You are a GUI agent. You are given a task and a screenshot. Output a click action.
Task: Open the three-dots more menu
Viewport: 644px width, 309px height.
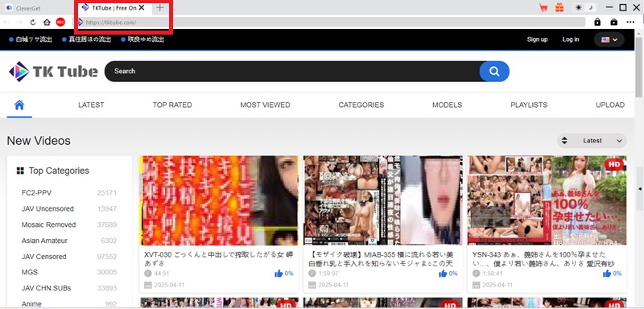click(630, 23)
